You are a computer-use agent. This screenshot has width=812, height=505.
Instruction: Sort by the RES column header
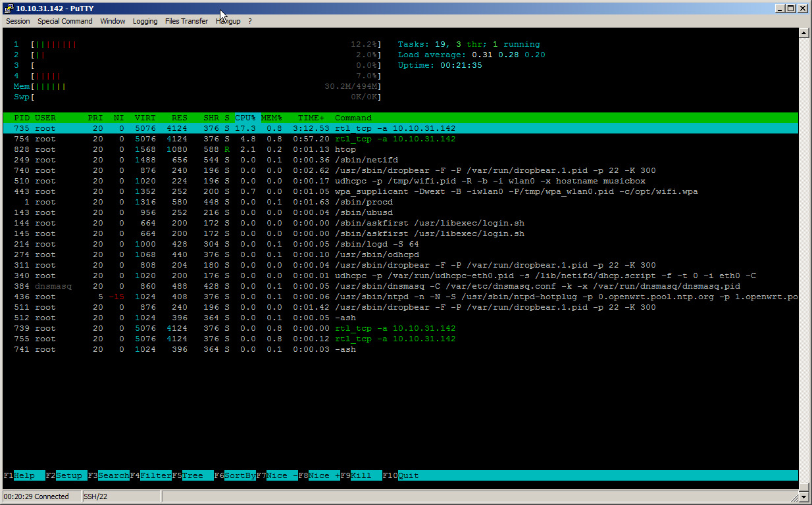coord(180,118)
